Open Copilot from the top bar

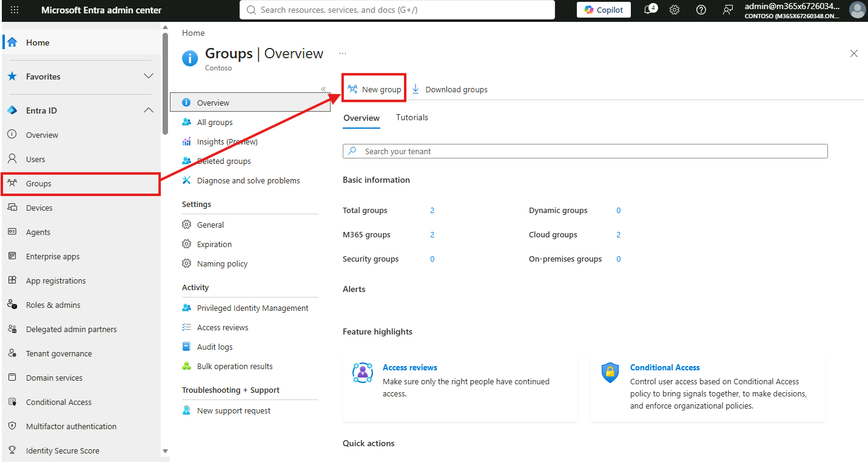click(x=604, y=10)
